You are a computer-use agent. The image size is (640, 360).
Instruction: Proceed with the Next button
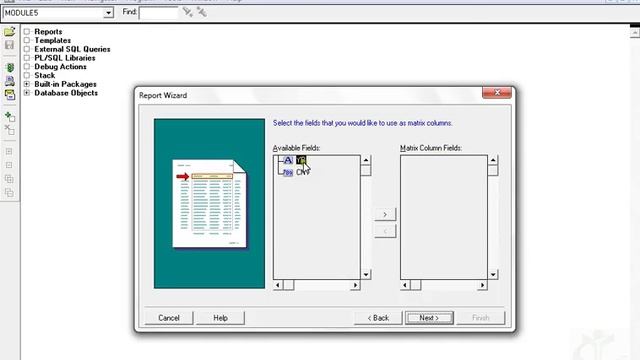click(x=429, y=318)
